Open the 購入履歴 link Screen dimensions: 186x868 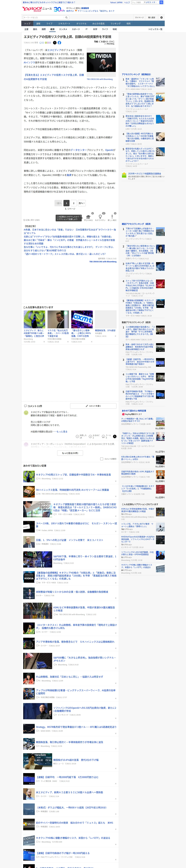tap(152, 18)
